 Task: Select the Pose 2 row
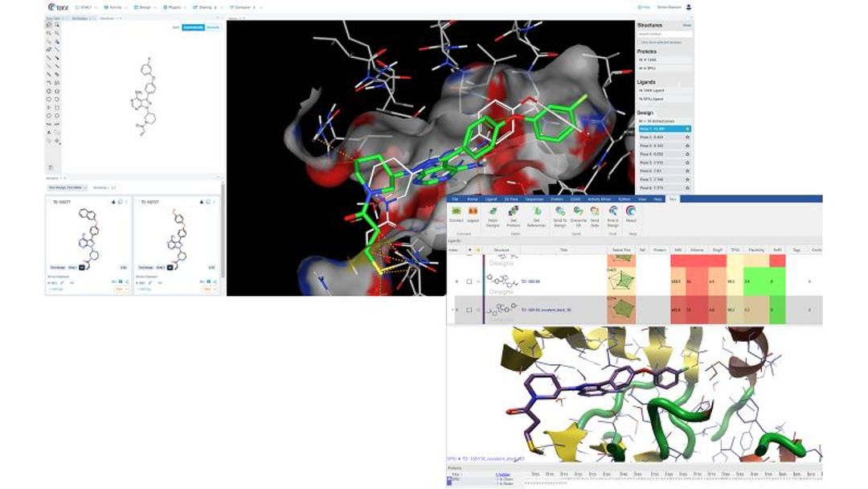click(665, 137)
